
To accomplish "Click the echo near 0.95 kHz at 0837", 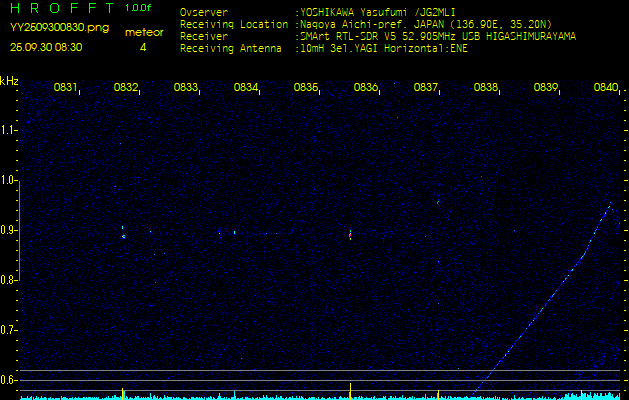I will (x=438, y=202).
